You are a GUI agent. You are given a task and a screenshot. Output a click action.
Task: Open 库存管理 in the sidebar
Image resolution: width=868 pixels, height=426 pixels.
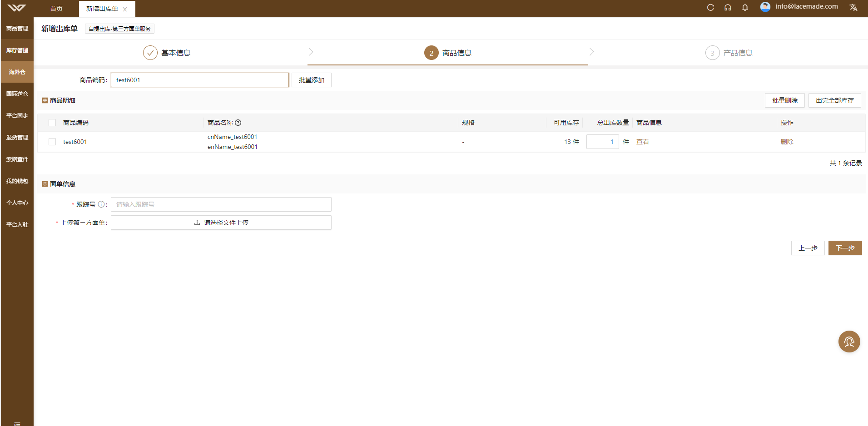coord(17,50)
